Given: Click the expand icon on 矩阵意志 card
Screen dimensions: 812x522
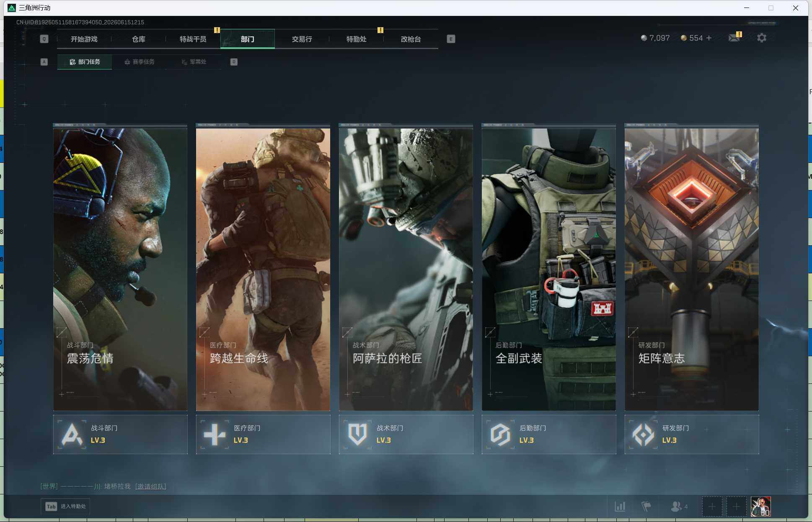Looking at the screenshot, I should point(633,332).
